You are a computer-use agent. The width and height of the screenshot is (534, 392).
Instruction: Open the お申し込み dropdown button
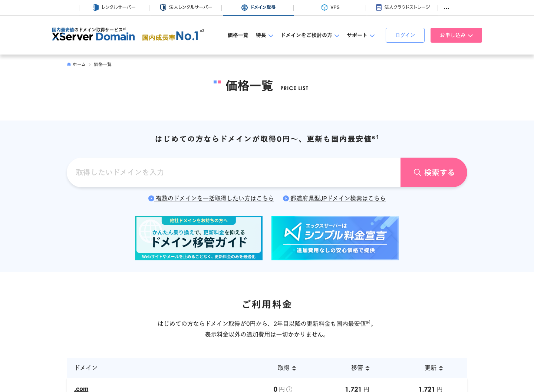(x=456, y=35)
